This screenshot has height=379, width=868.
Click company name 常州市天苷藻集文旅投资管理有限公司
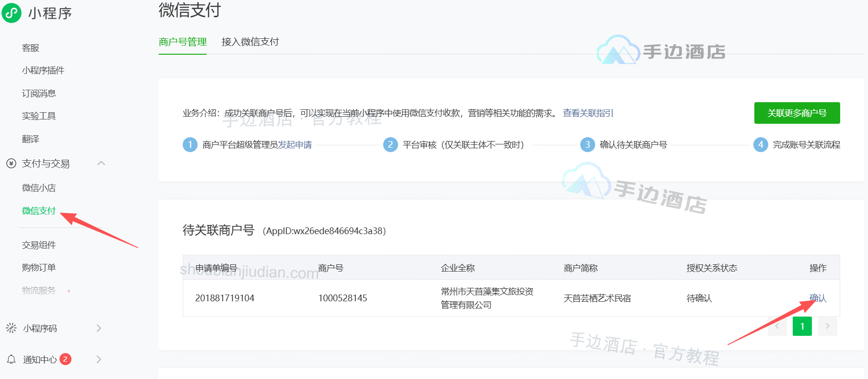[x=487, y=298]
